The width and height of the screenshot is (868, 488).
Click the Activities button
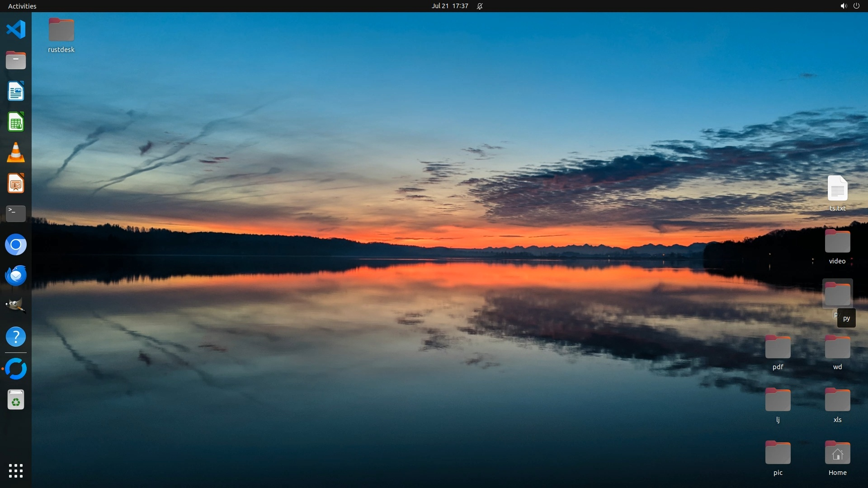click(x=22, y=6)
